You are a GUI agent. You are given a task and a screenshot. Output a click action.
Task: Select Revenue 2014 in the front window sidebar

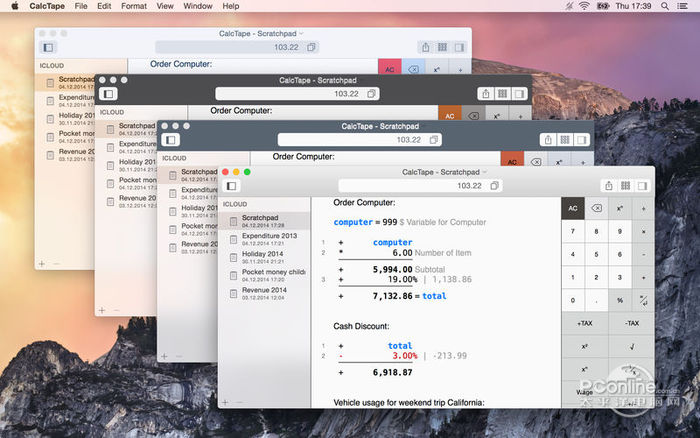(264, 293)
